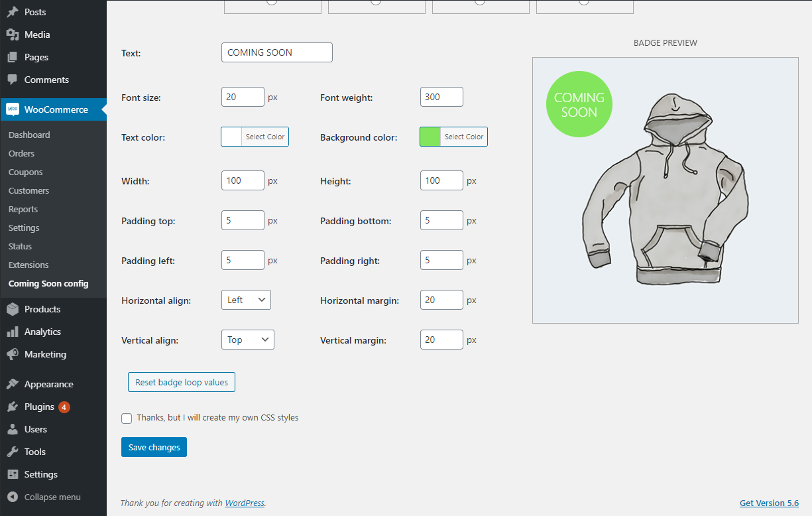Image resolution: width=812 pixels, height=516 pixels.
Task: Click the Comments speech bubble icon
Action: point(13,80)
